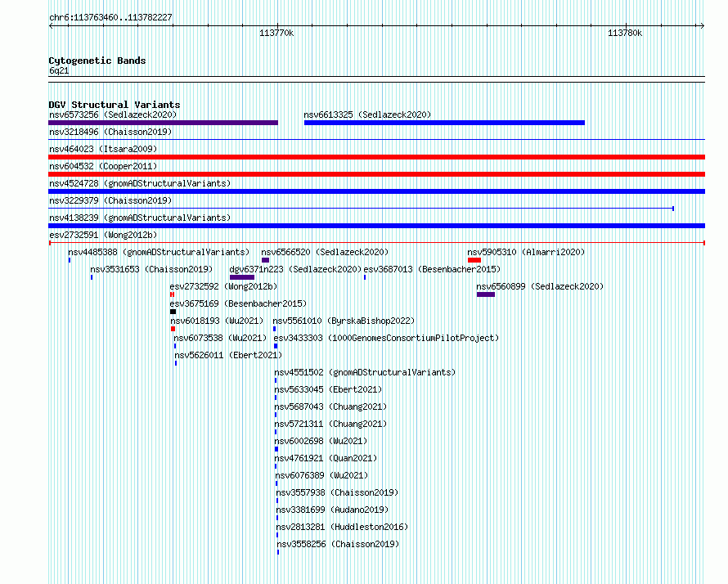The width and height of the screenshot is (728, 584).
Task: Select purple nsv6560899 variant bar
Action: click(x=486, y=294)
